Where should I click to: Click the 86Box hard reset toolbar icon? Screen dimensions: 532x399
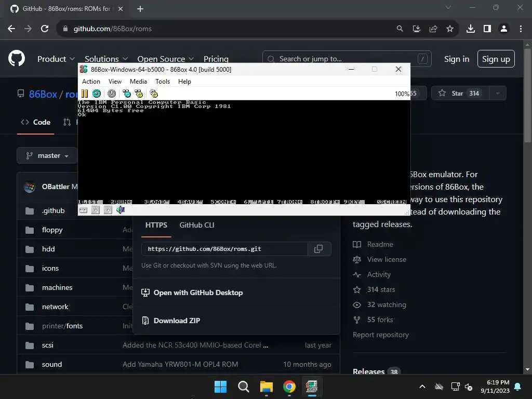click(97, 94)
